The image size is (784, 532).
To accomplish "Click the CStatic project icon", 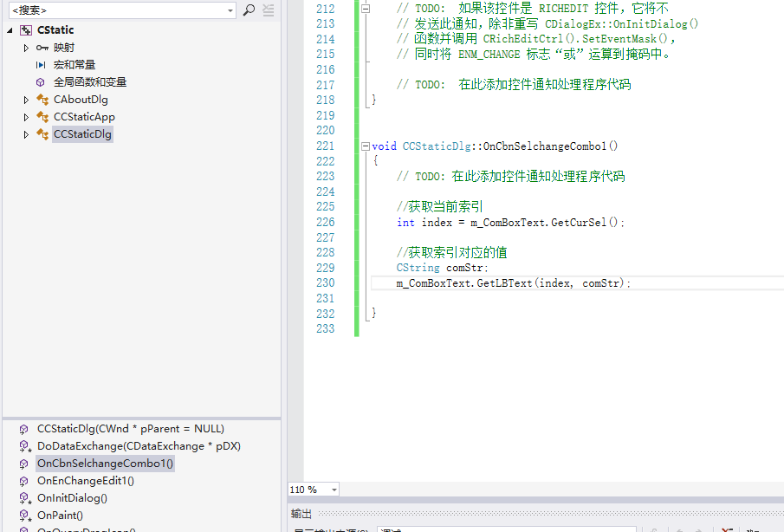I will pos(26,30).
